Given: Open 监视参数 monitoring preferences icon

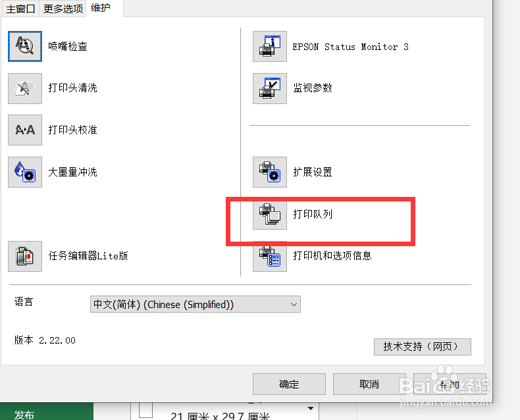Looking at the screenshot, I should pos(270,88).
